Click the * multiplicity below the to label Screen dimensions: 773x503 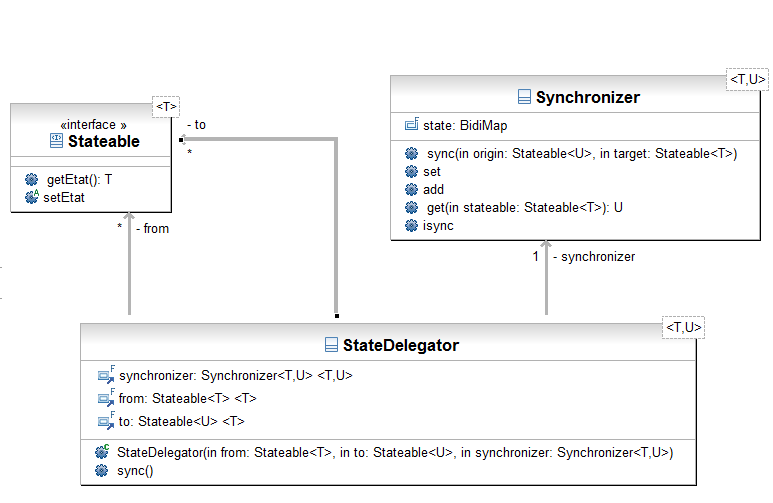(x=189, y=152)
